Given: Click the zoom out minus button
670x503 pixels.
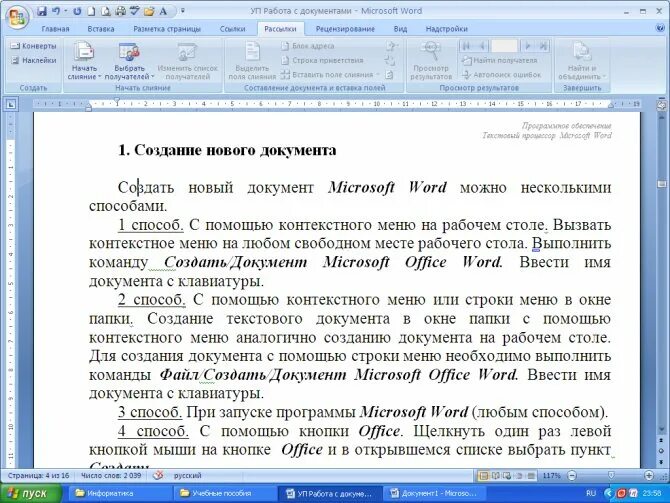Looking at the screenshot, I should [572, 476].
